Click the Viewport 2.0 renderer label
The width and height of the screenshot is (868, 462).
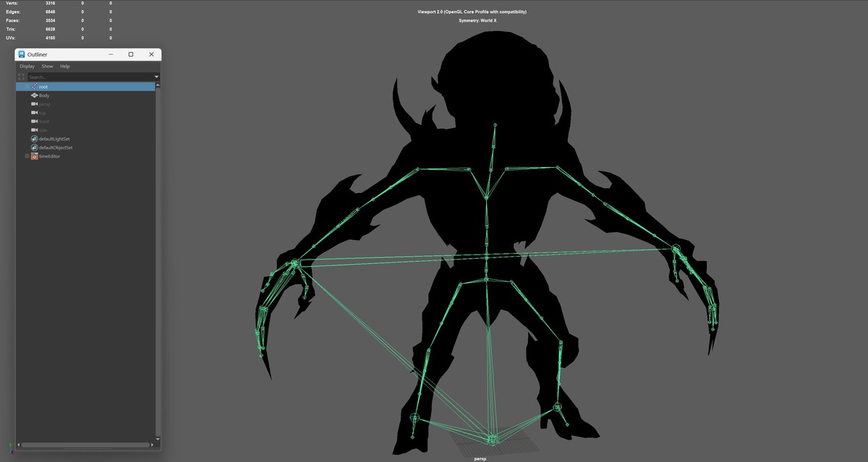[472, 12]
